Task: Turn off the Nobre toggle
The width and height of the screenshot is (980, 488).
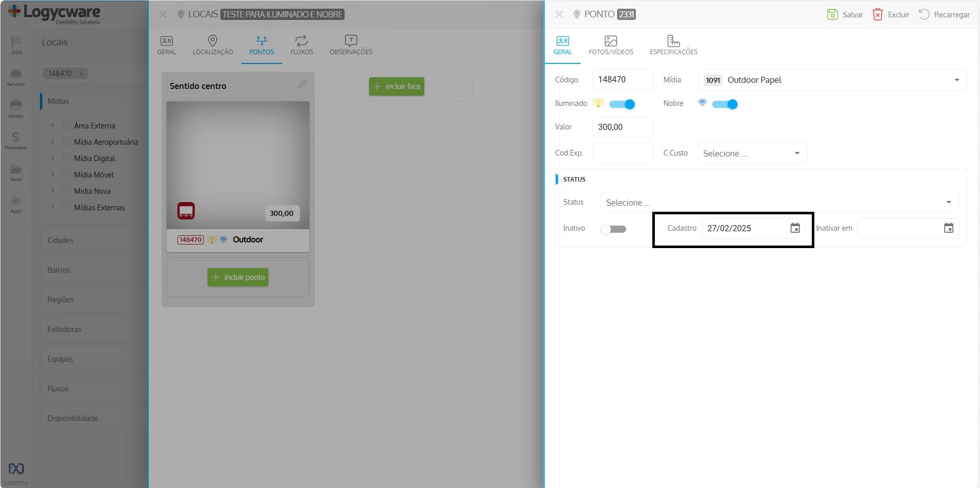Action: pos(724,104)
